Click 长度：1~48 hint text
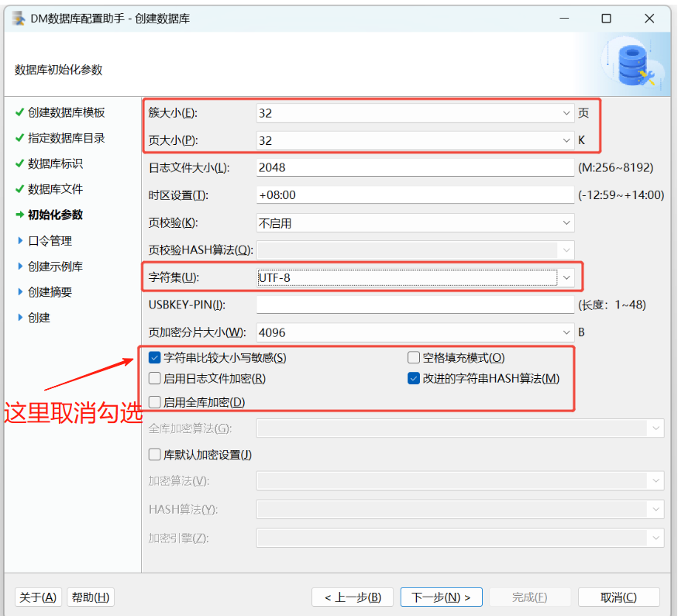 pyautogui.click(x=612, y=305)
